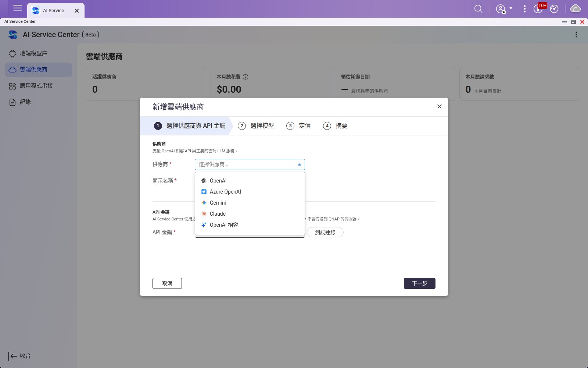Click the search magnifier icon in top bar
Screen dimensions: 588x368
tap(478, 9)
